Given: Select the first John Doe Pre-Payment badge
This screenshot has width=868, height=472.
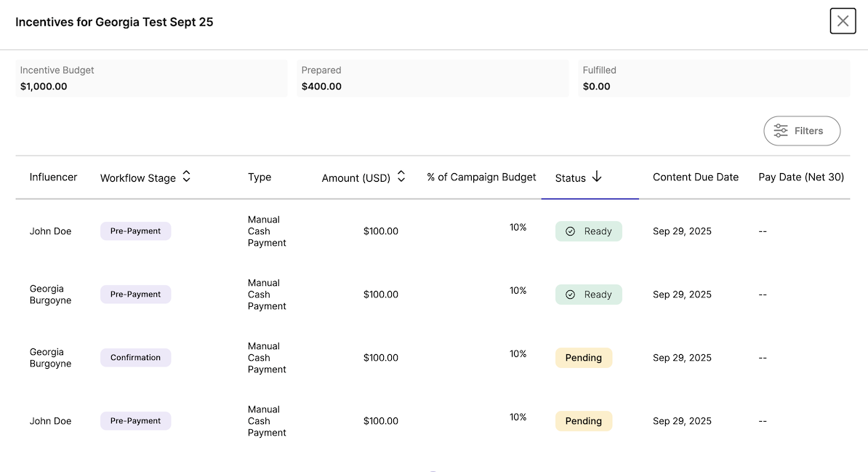Looking at the screenshot, I should coord(135,231).
